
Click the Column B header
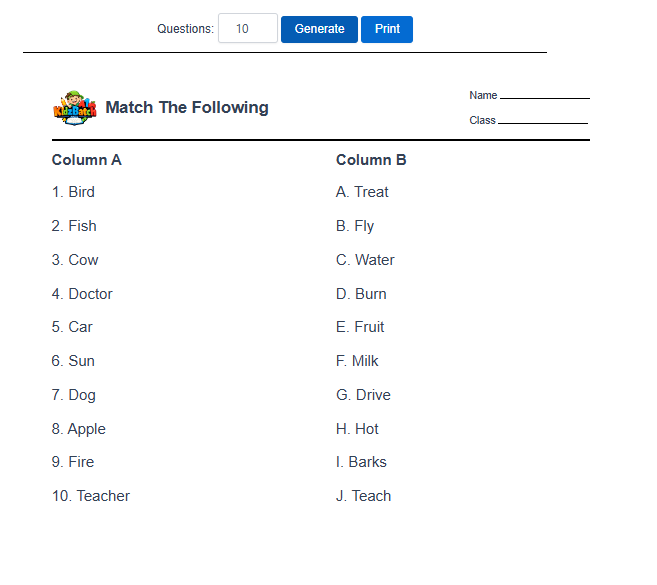point(371,160)
